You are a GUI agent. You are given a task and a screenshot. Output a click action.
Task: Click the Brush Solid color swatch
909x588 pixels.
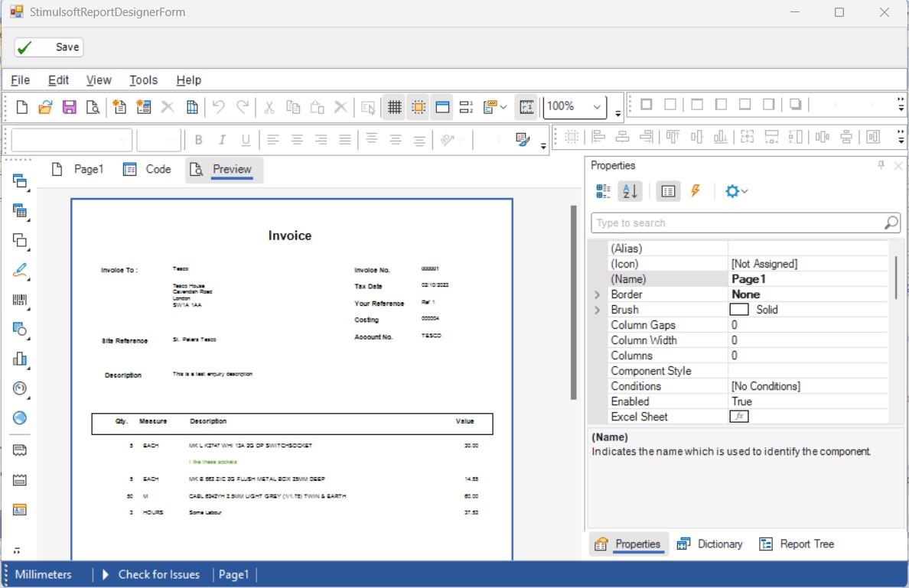pos(739,310)
